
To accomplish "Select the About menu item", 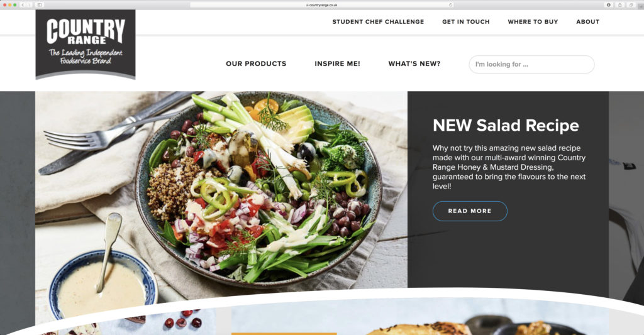I will pos(588,22).
